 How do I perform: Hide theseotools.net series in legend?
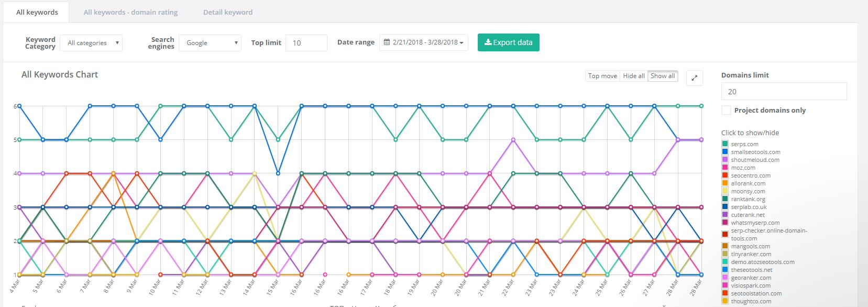[748, 270]
